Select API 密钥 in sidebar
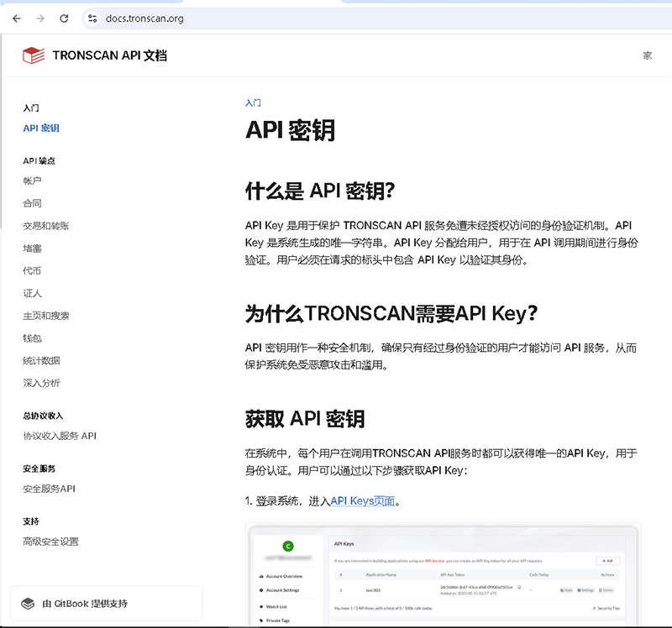Screen dimensions: 672x628 pyautogui.click(x=41, y=128)
